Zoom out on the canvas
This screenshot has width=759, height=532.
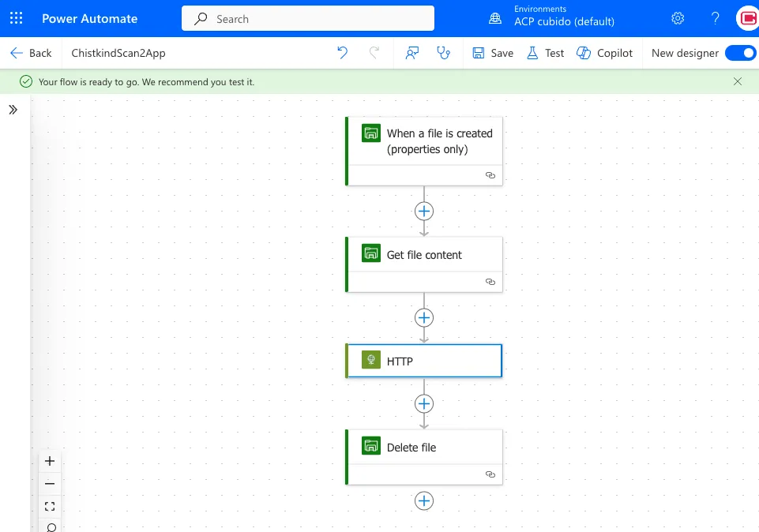[50, 484]
